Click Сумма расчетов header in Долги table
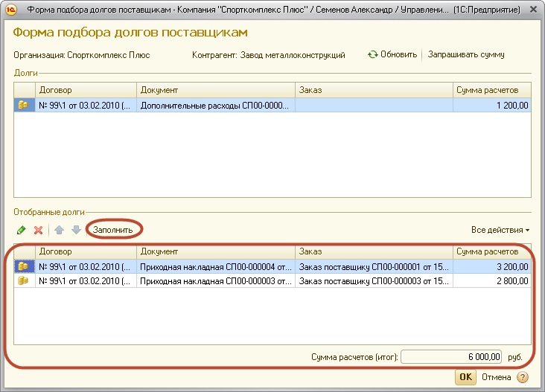 492,90
